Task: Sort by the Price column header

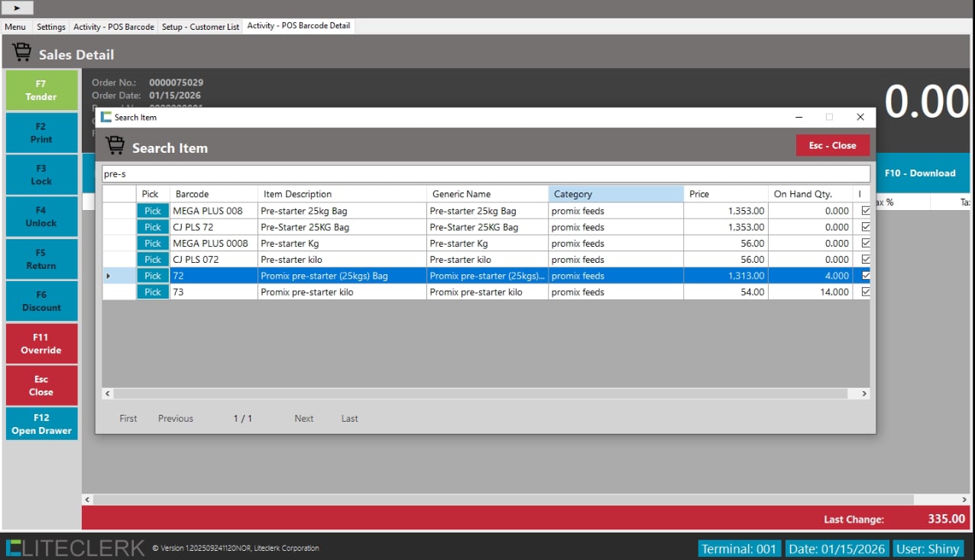Action: [x=725, y=194]
